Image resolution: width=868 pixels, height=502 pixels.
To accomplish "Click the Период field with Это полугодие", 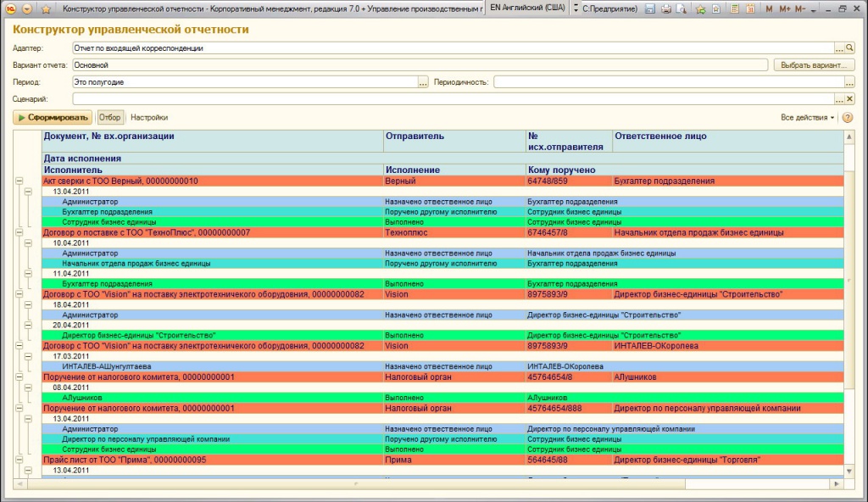I will (245, 82).
